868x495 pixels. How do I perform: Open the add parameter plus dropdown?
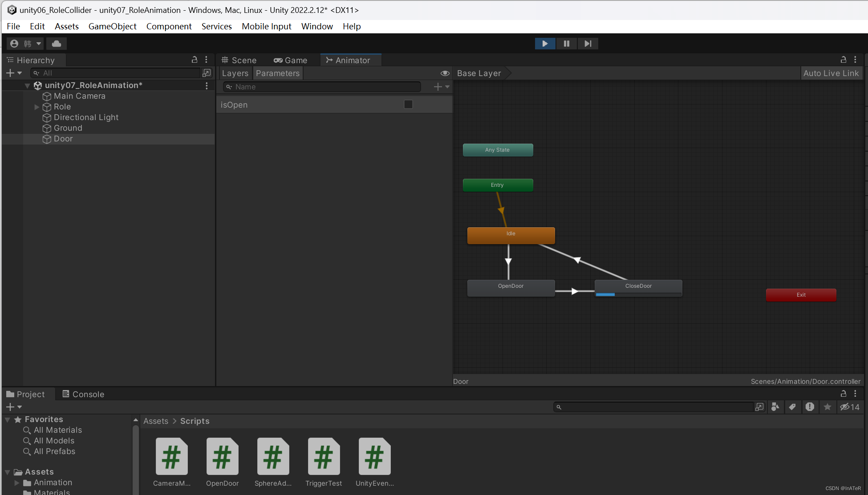point(442,87)
